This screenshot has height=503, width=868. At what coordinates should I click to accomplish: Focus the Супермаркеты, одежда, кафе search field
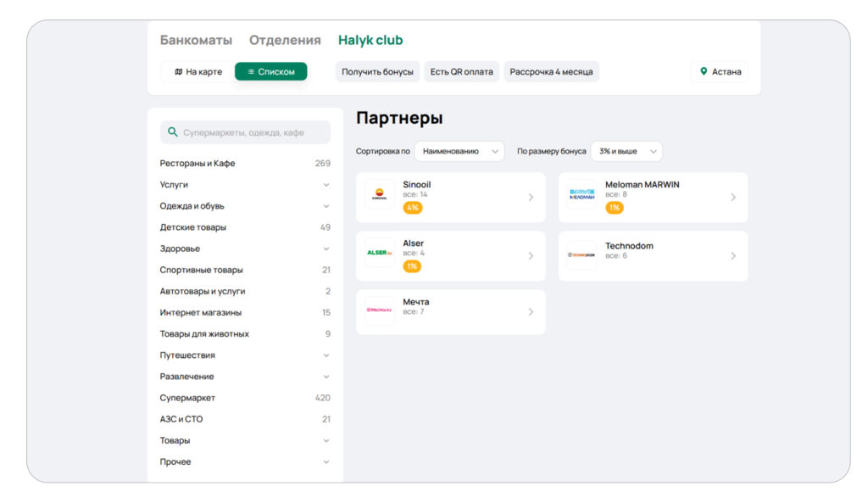coord(245,132)
